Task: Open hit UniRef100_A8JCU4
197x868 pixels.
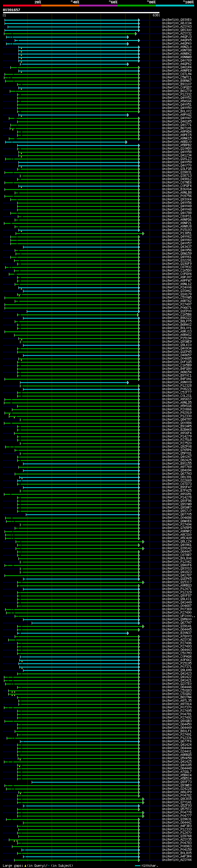Action: (177, 23)
